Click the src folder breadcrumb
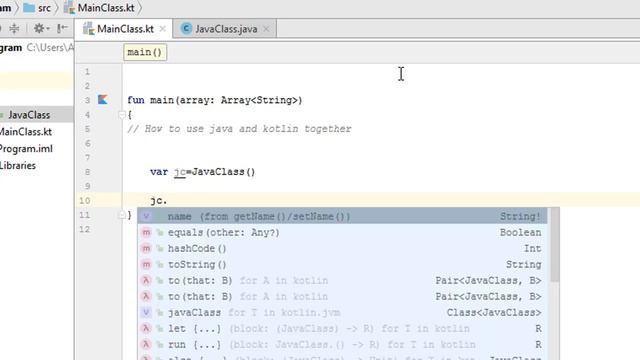 pyautogui.click(x=37, y=8)
